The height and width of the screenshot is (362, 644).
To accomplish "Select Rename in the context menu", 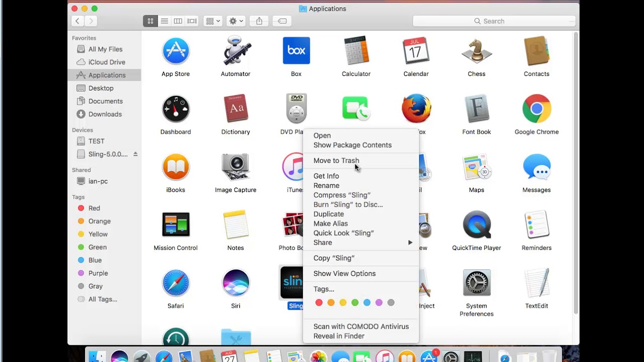I will point(326,186).
